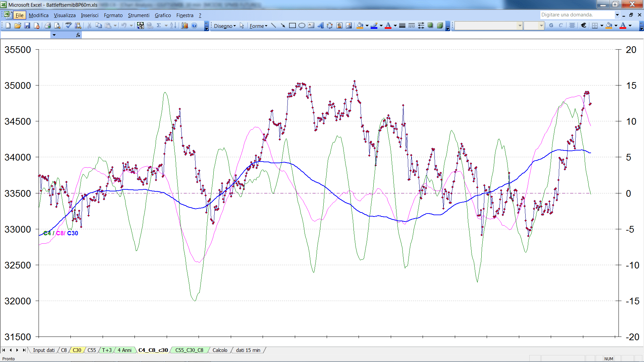Switch to the C55_C30_C8 sheet tab

[x=189, y=350]
